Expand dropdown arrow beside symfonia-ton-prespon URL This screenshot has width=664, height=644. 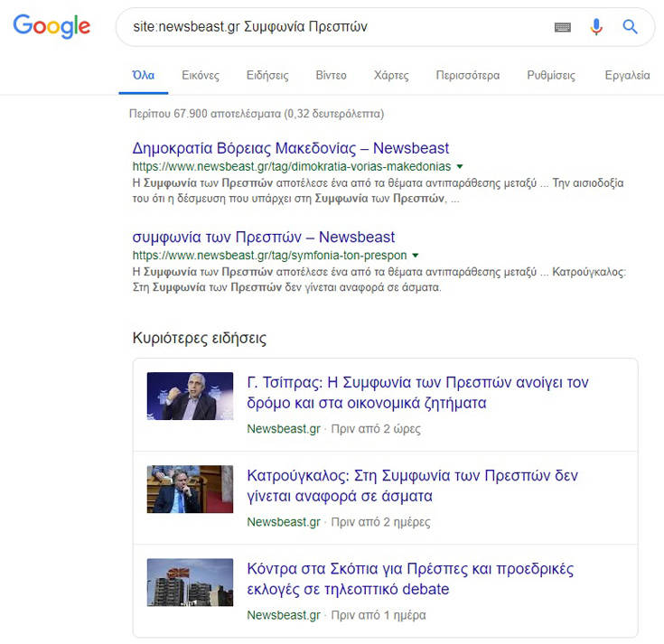point(416,256)
